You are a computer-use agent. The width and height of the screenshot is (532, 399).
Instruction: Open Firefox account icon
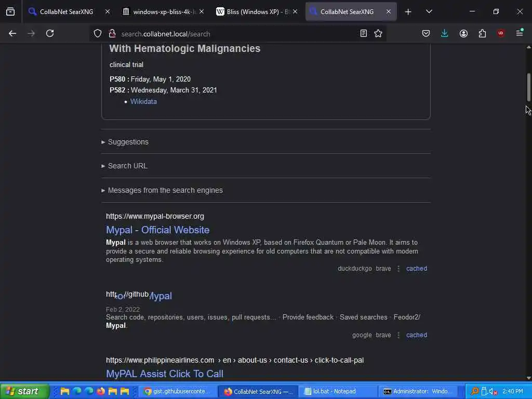pos(463,33)
